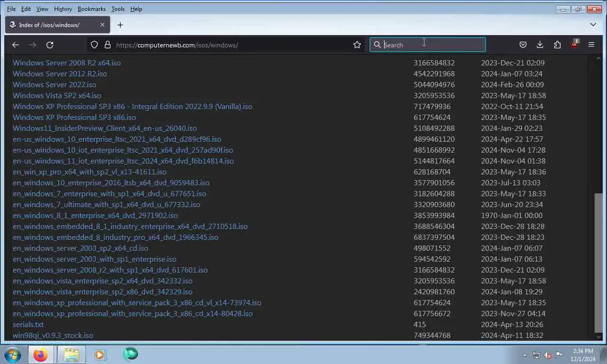Open the uBlock Origin extension icon
Screen dimensions: 607x364
pos(575,45)
